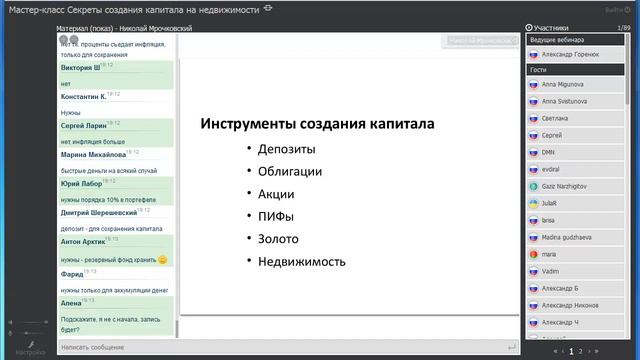Click message 'депозит - для сохранения капитала'

pos(111,229)
